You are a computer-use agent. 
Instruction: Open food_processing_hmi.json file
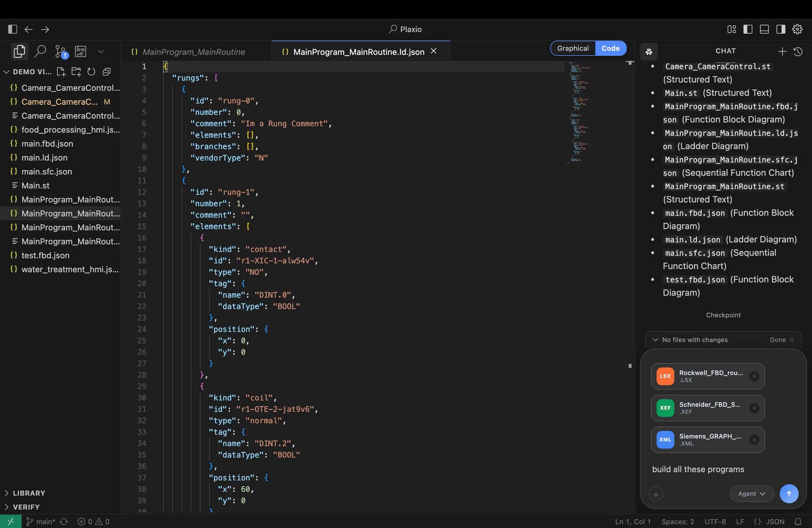[60, 130]
